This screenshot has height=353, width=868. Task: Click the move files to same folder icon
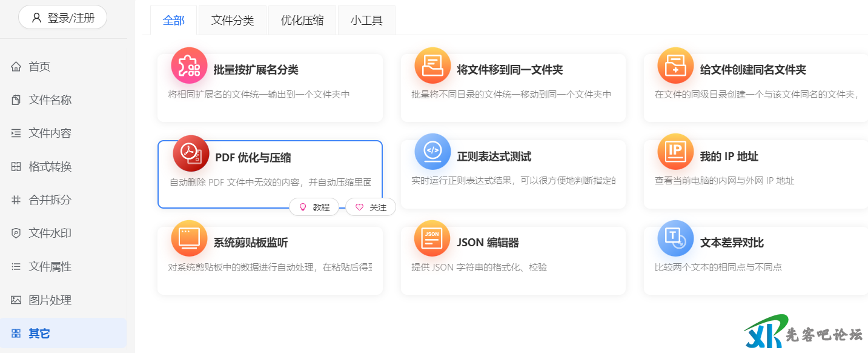pyautogui.click(x=432, y=66)
